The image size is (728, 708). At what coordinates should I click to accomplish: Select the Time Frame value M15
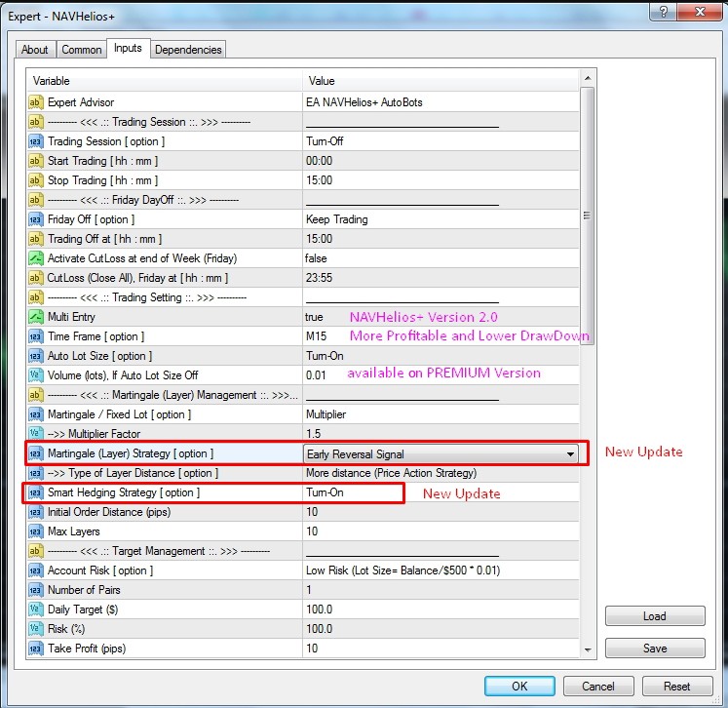click(x=316, y=336)
